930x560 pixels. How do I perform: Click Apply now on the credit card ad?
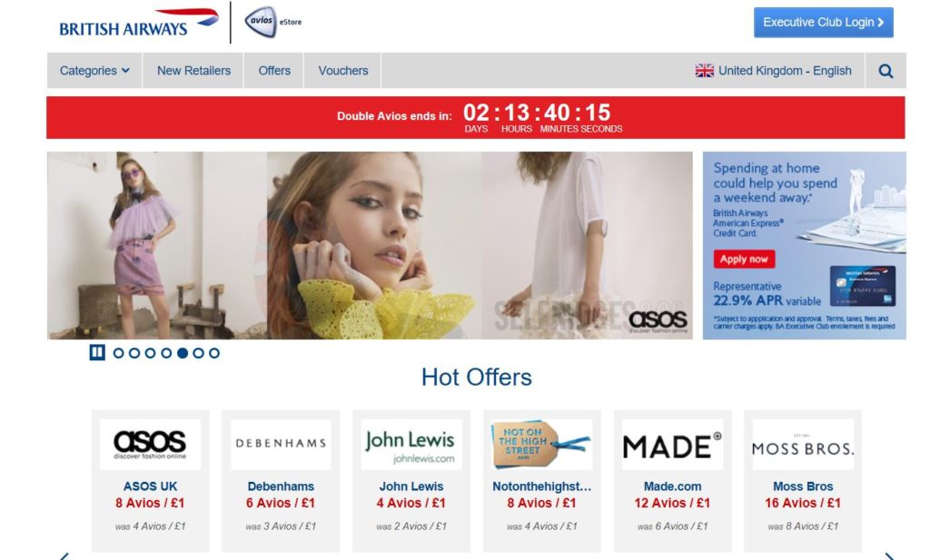(744, 259)
